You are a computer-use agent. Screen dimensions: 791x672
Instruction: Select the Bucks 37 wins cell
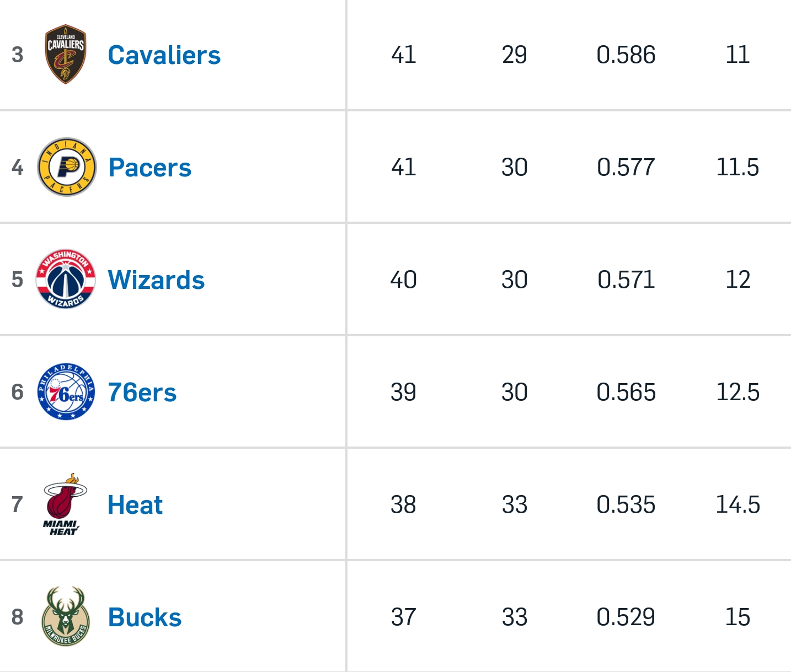click(x=403, y=617)
